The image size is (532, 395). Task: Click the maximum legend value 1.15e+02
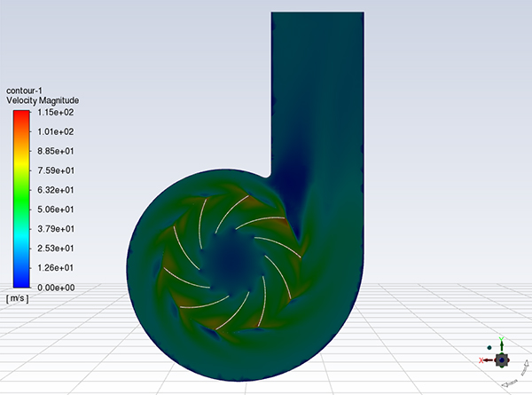click(56, 113)
